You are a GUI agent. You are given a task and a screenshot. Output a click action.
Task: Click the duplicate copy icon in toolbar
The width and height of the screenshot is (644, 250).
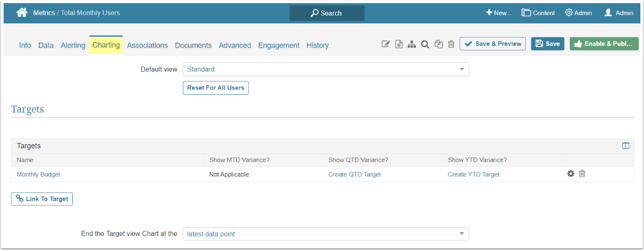click(x=438, y=45)
